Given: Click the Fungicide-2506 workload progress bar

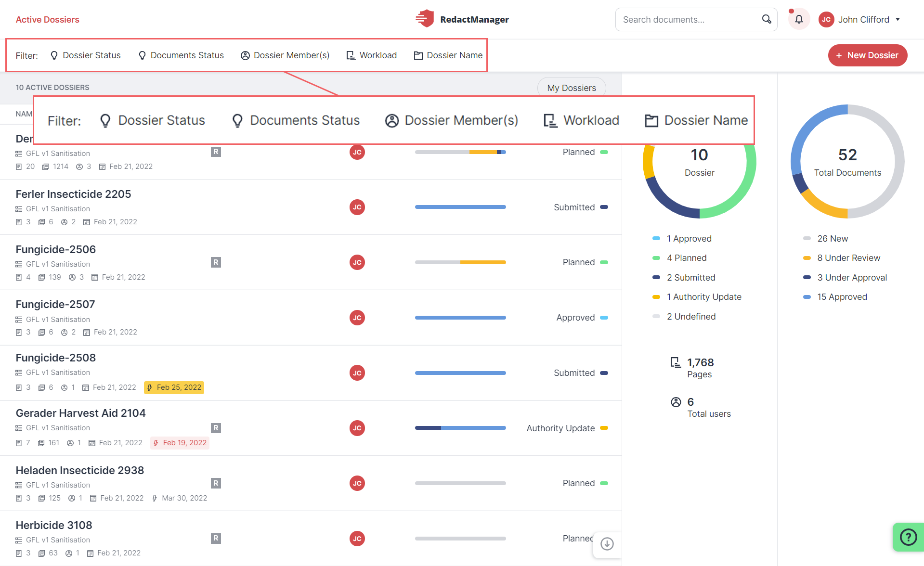Looking at the screenshot, I should 460,262.
